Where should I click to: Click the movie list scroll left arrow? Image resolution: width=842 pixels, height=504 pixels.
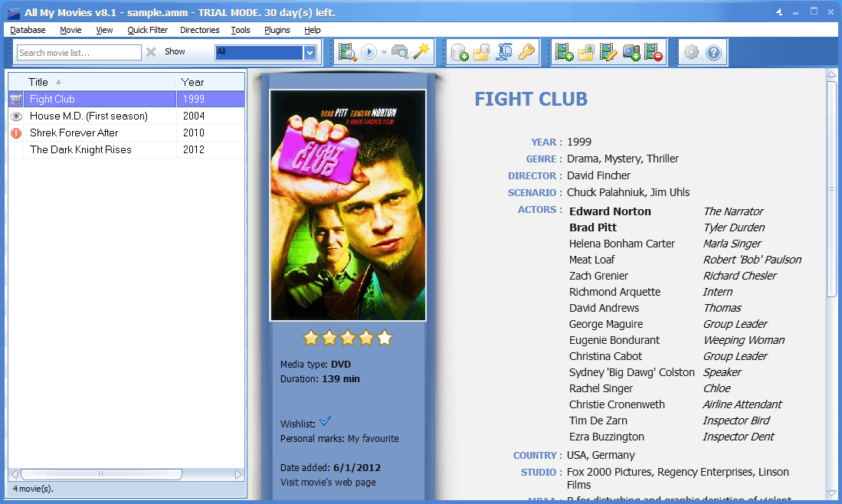[x=15, y=474]
